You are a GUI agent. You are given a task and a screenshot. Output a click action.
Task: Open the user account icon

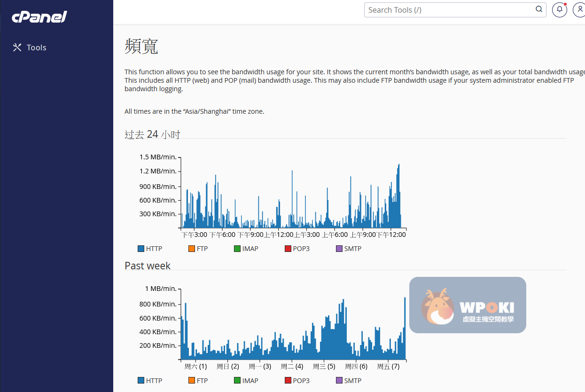[x=579, y=9]
